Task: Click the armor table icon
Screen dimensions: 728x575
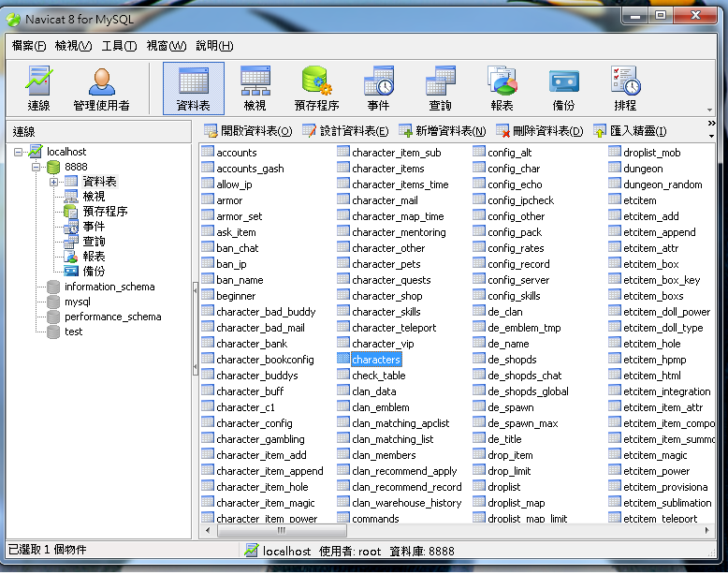Action: 208,199
